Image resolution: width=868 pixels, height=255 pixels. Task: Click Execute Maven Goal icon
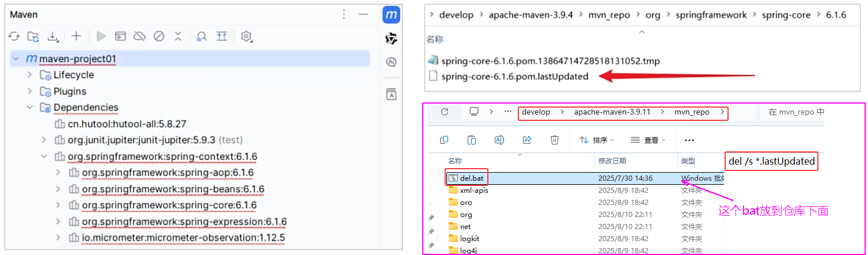pyautogui.click(x=120, y=37)
